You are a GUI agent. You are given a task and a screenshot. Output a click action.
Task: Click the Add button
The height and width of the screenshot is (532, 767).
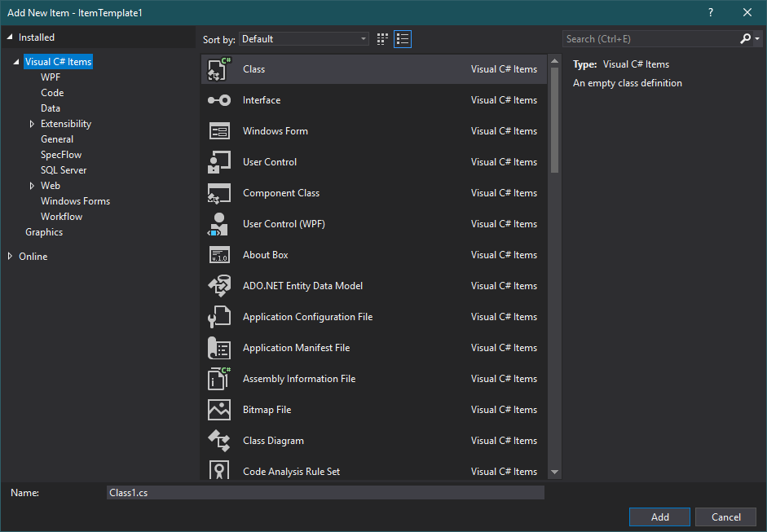coord(659,517)
